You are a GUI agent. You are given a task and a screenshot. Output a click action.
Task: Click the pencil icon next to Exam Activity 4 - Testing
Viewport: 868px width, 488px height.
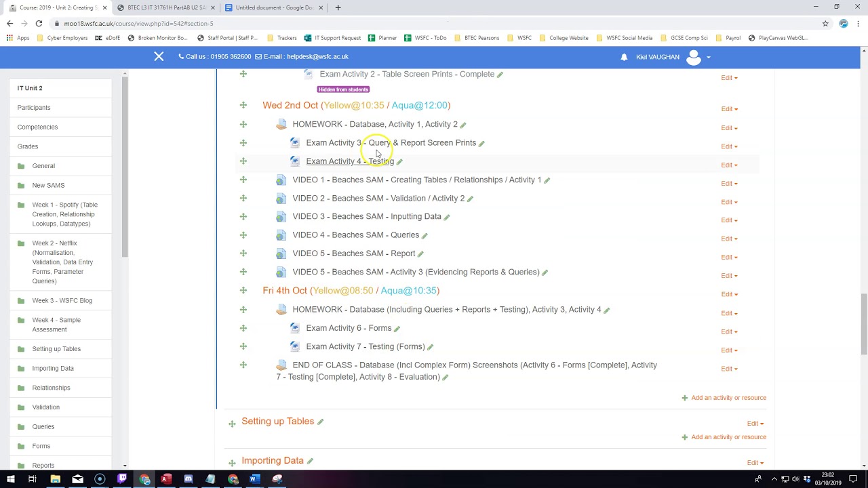399,162
